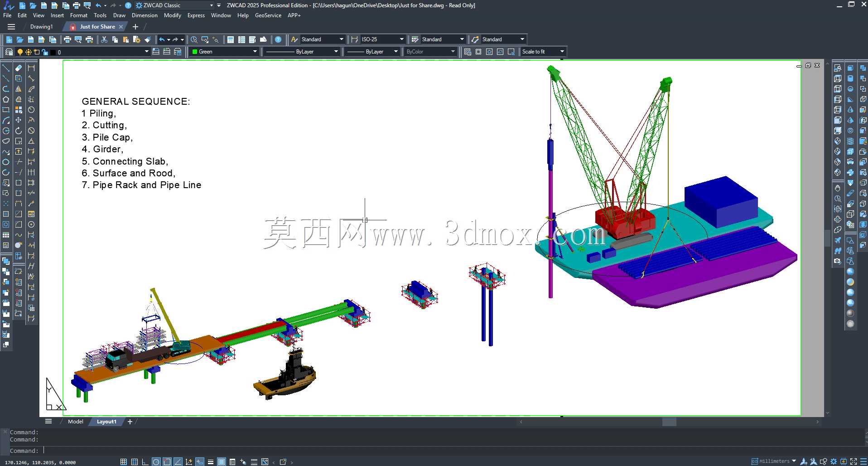The image size is (868, 466).
Task: Open the Dimension menu
Action: 145,15
